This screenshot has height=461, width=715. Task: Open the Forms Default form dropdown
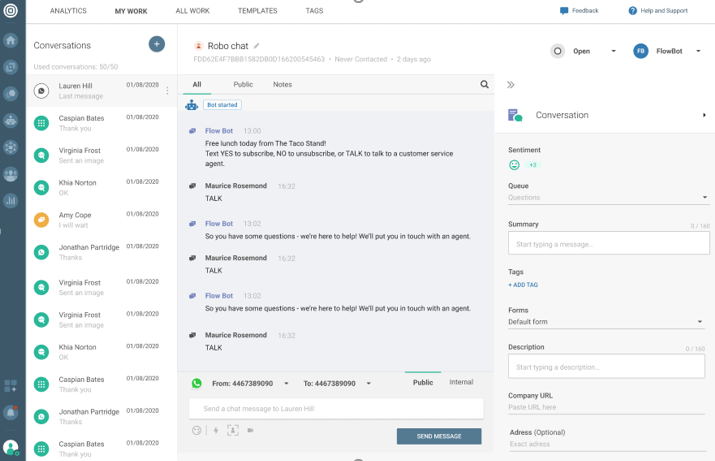pos(607,322)
